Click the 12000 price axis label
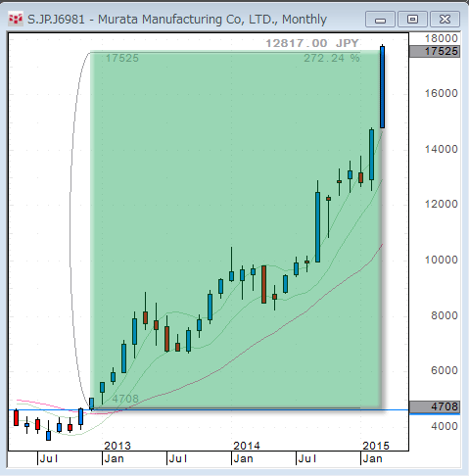 (x=441, y=204)
